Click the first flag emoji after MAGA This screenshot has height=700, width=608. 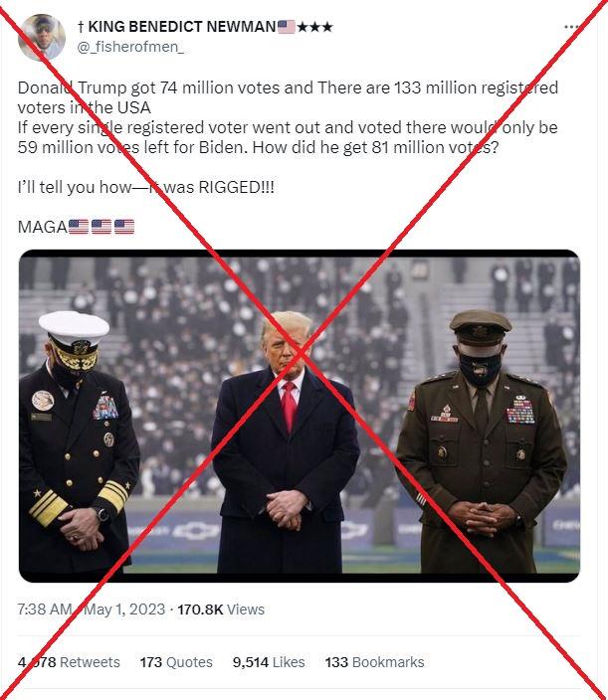coord(79,227)
